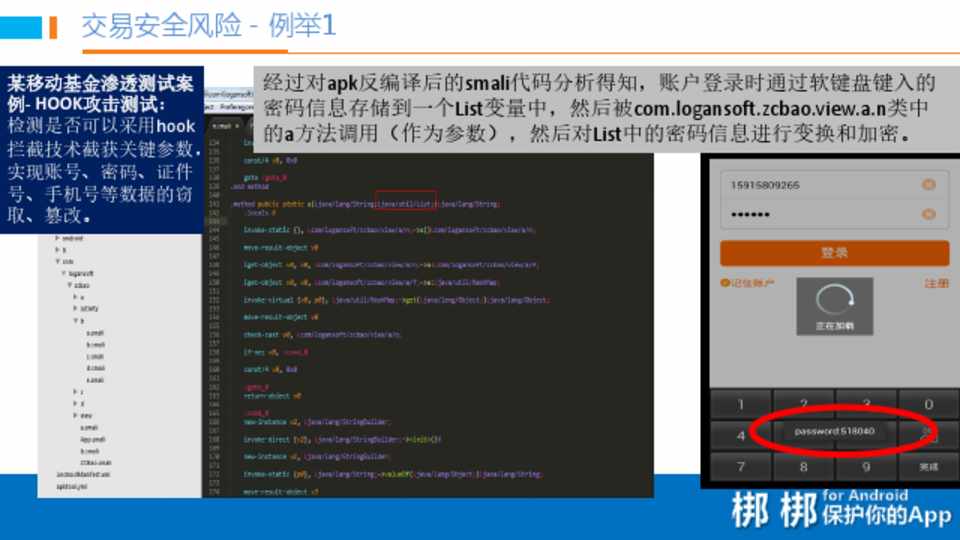Collapse the com folder in the file tree
The width and height of the screenshot is (960, 540).
[x=58, y=261]
